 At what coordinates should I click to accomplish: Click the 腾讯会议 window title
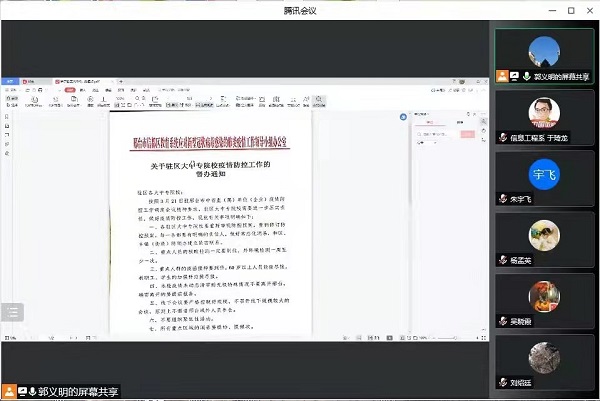click(300, 11)
